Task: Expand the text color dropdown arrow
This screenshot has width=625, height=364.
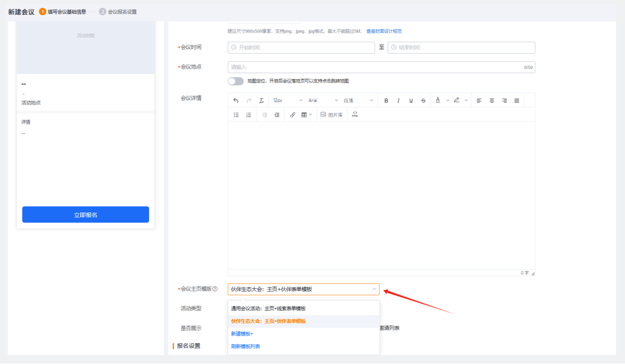Action: point(447,100)
